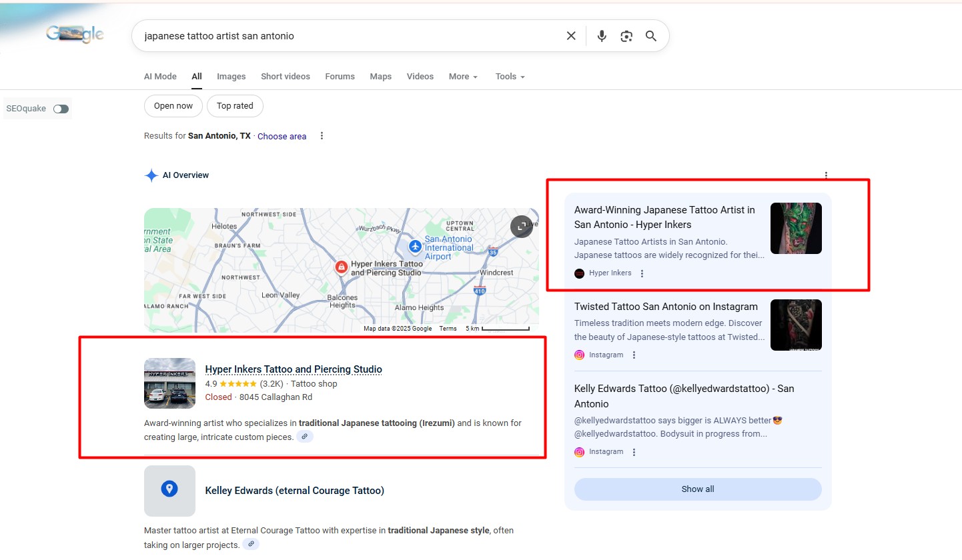
Task: Click the Hyper Inkers storefront thumbnail
Action: 169,383
